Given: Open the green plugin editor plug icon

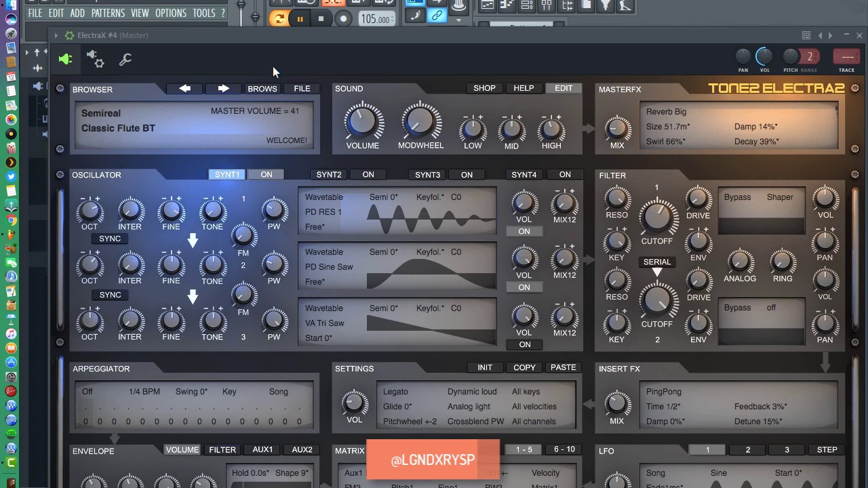Looking at the screenshot, I should coord(65,60).
